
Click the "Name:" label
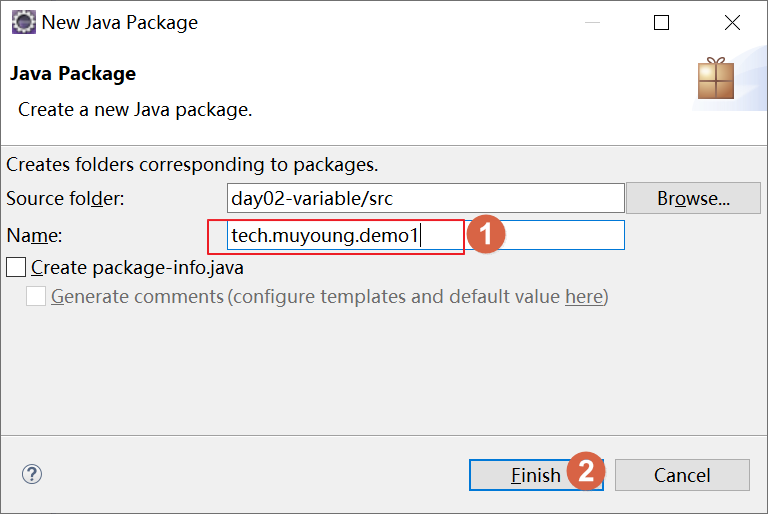tap(34, 236)
